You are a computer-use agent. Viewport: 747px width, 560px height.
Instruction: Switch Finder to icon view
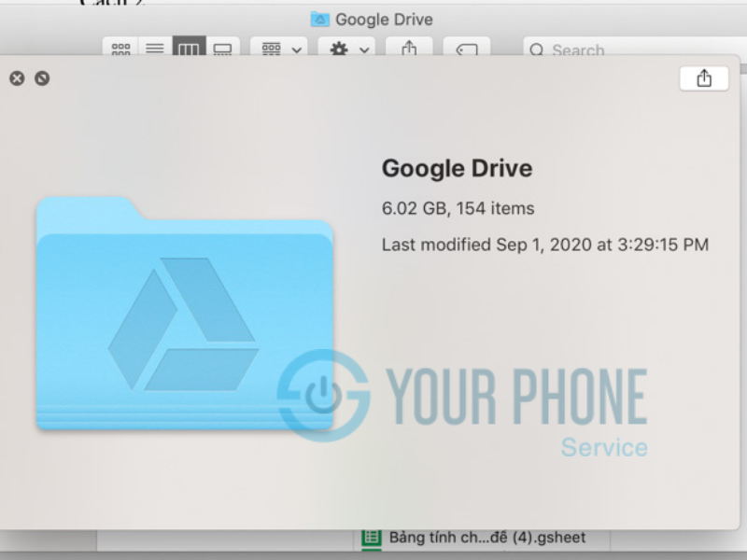[x=120, y=48]
